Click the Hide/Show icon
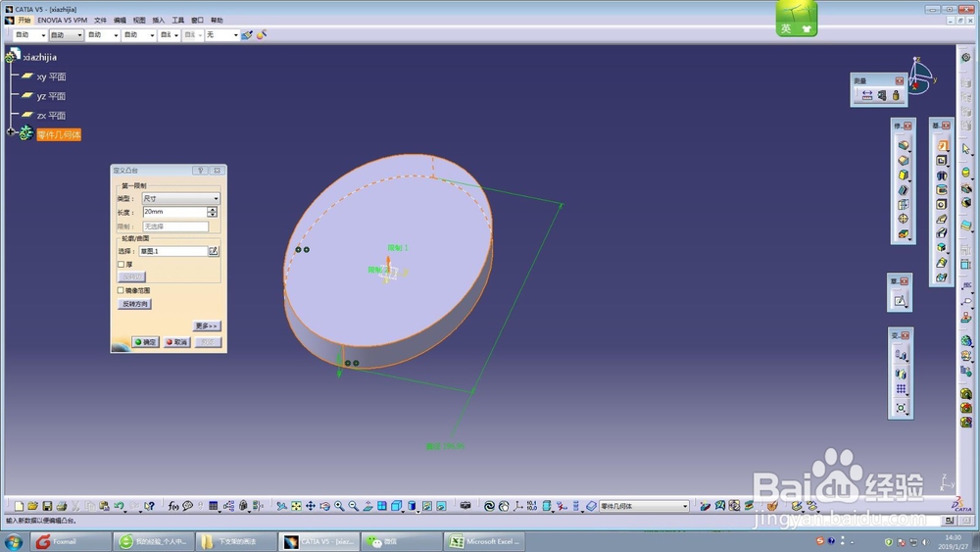This screenshot has height=552, width=980. [x=427, y=506]
